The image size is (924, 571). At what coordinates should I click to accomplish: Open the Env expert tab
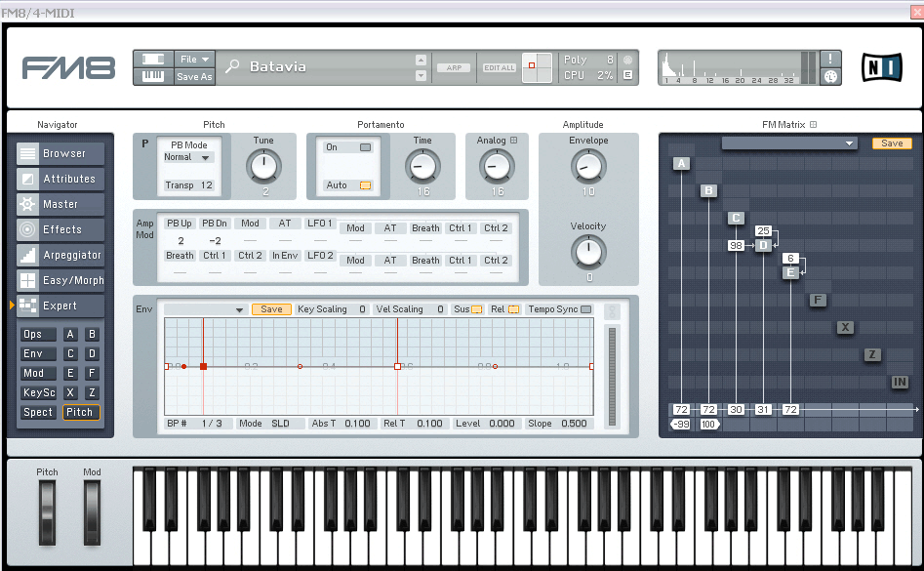tap(38, 354)
